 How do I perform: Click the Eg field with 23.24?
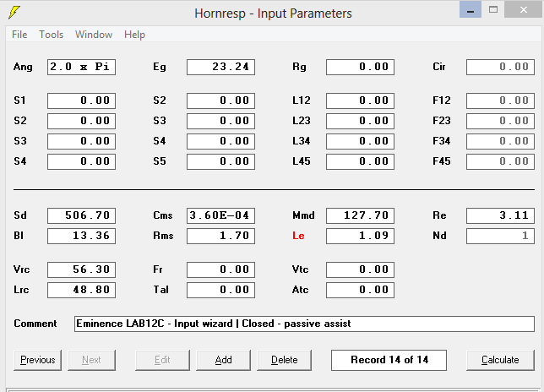[220, 67]
